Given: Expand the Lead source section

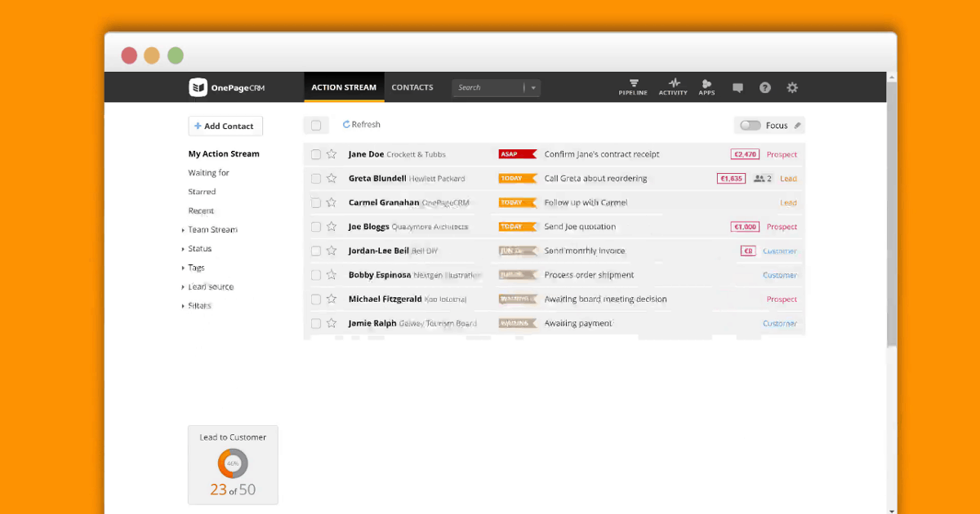Looking at the screenshot, I should 183,287.
